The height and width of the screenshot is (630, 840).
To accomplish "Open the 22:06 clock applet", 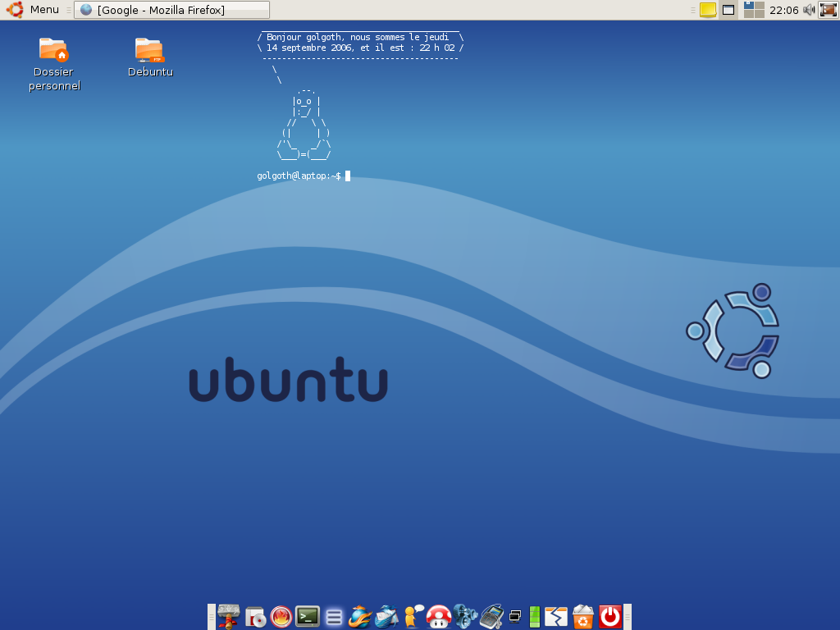I will pos(783,10).
